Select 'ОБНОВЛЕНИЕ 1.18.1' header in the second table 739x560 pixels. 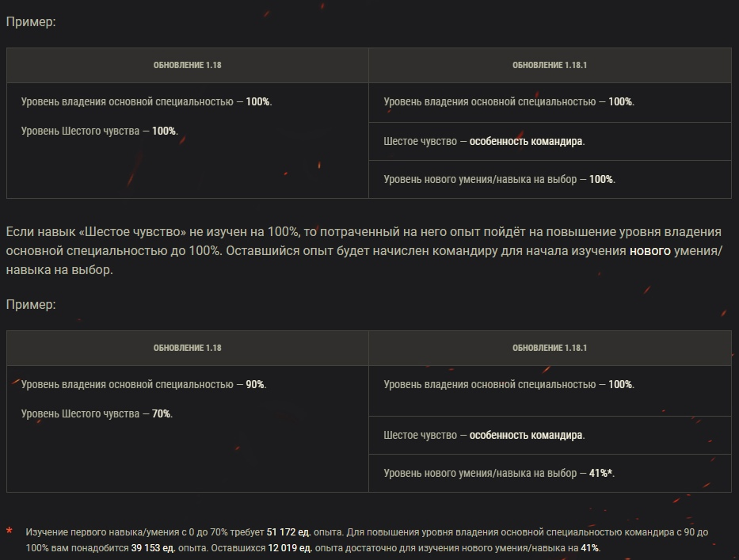(x=550, y=348)
